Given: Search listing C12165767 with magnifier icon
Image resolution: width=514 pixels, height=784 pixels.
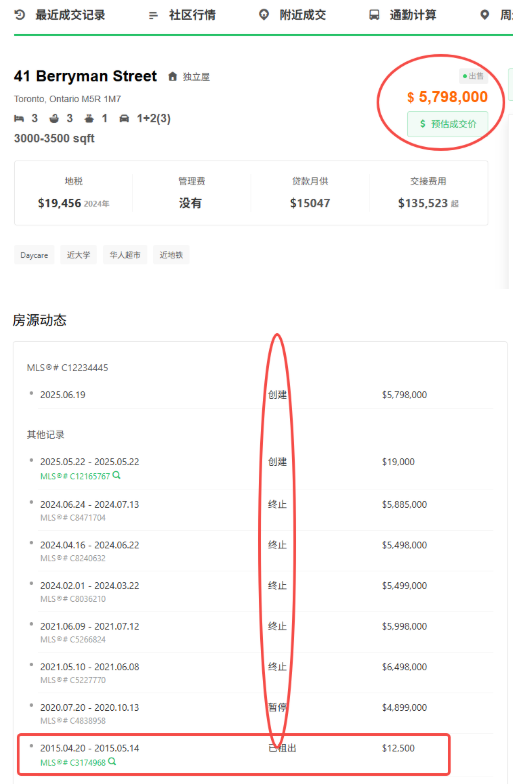Looking at the screenshot, I should pos(116,475).
